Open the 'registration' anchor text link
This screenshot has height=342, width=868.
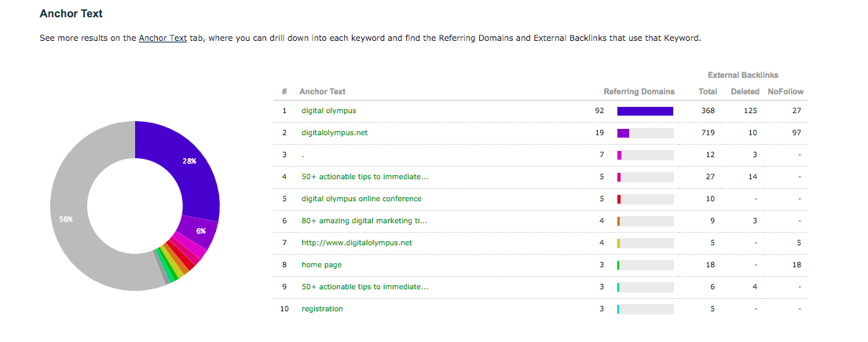[322, 309]
